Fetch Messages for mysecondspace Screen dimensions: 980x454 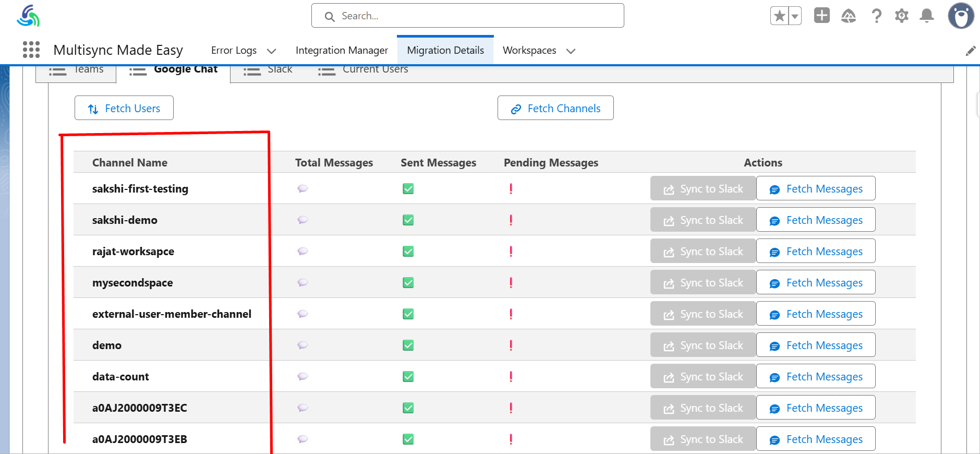coord(816,282)
